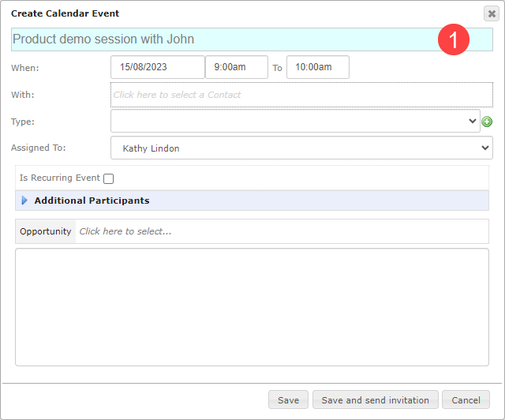This screenshot has height=420, width=505.
Task: Click the 9:00am start time field
Action: pyautogui.click(x=237, y=67)
